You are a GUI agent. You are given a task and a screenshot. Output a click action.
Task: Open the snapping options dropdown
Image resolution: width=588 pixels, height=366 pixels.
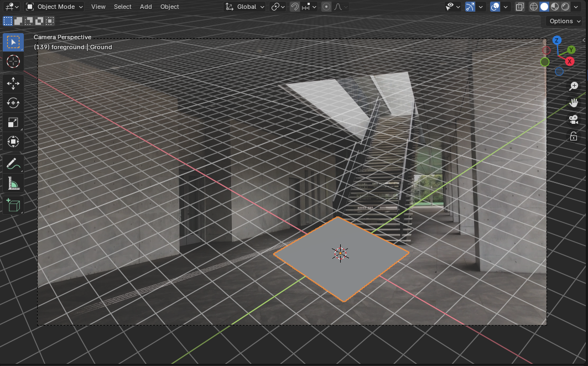tap(309, 7)
